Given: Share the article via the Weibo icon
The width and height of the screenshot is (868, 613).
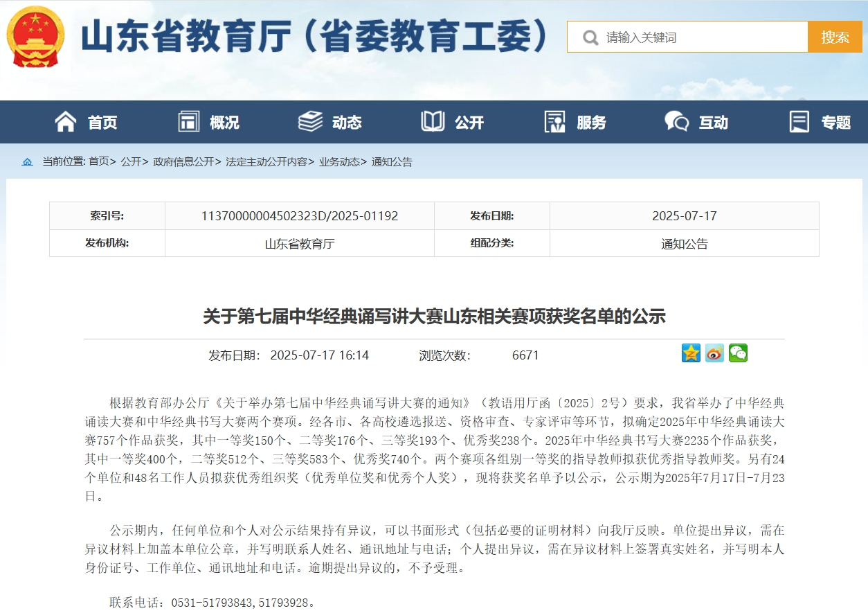Looking at the screenshot, I should point(714,353).
